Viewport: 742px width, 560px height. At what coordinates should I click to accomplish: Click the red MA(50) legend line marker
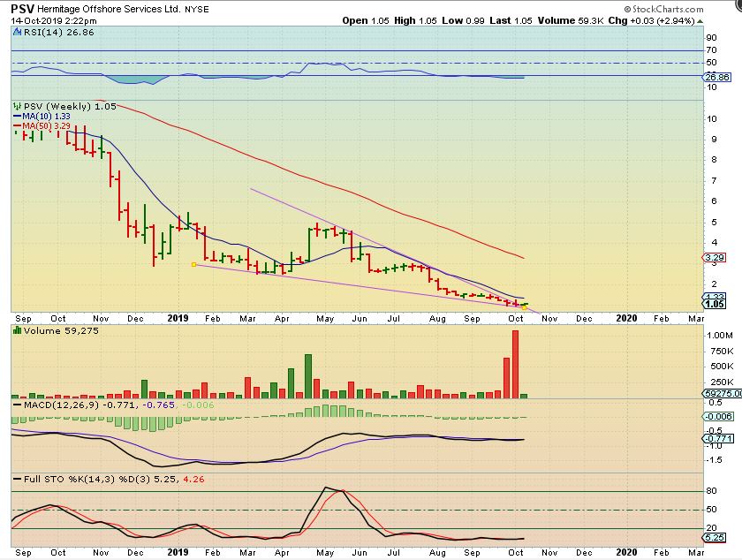pyautogui.click(x=18, y=126)
